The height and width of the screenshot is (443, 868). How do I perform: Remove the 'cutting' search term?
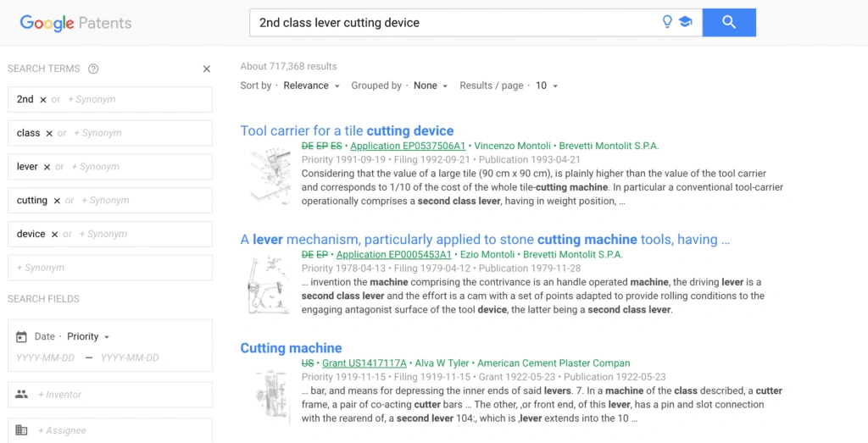click(x=57, y=201)
